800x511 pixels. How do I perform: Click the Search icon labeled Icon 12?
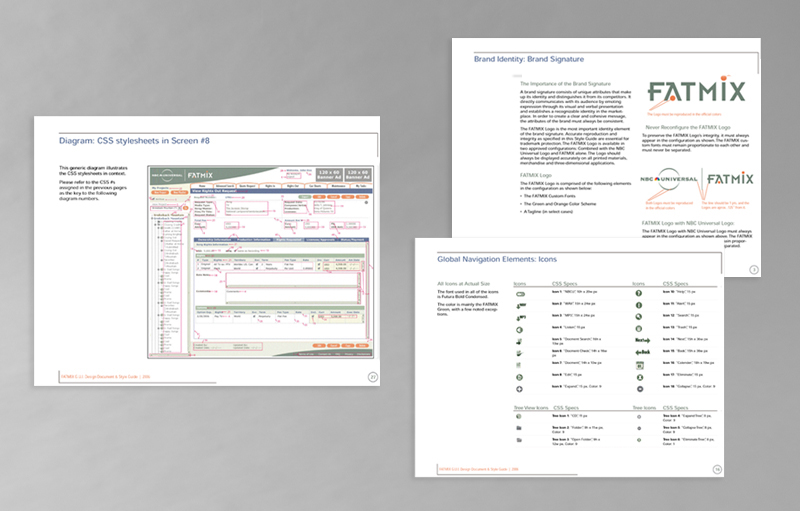click(x=639, y=317)
